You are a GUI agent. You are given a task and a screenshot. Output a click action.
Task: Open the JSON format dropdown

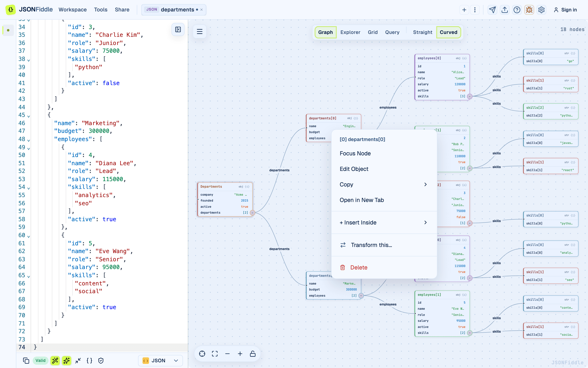[160, 360]
